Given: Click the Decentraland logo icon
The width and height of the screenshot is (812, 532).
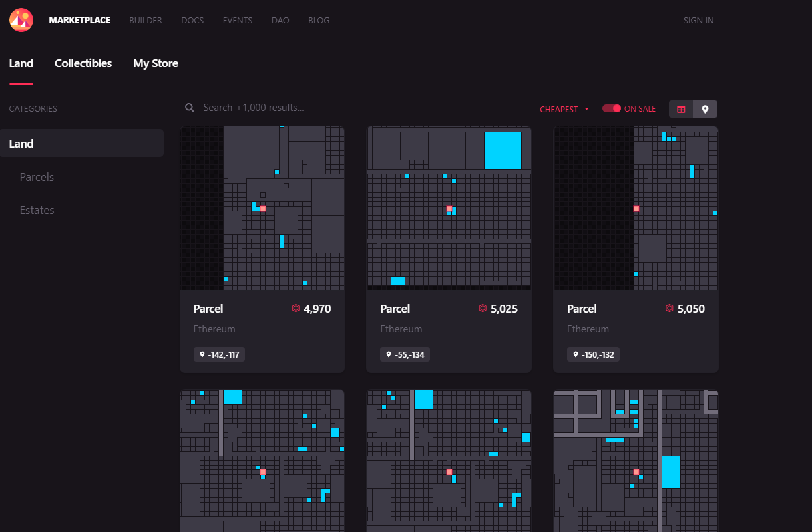Looking at the screenshot, I should (21, 20).
